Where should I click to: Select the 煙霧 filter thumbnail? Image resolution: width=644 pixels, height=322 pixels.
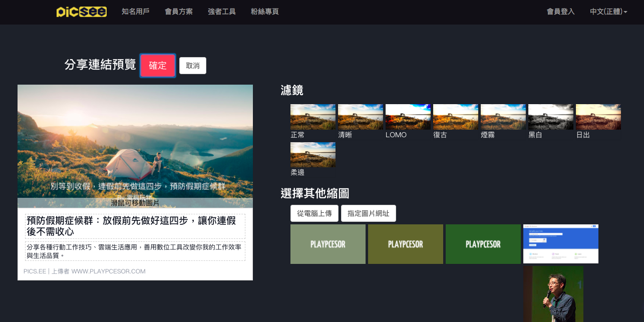[503, 117]
